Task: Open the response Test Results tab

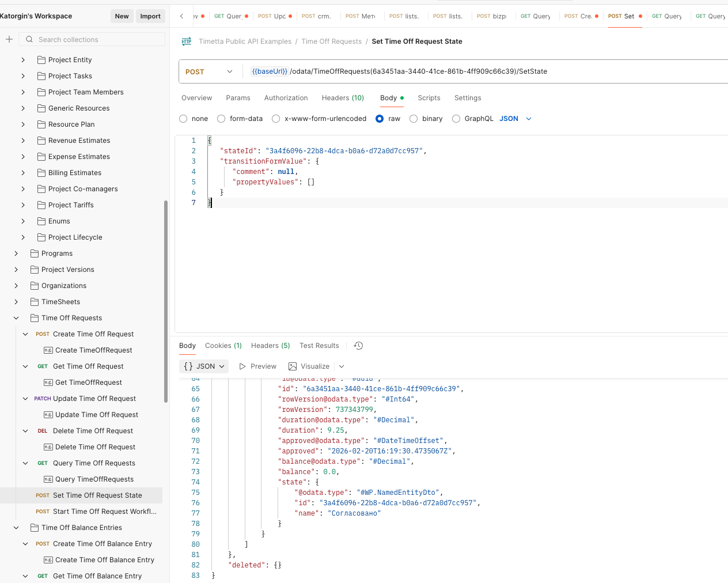Action: click(319, 346)
